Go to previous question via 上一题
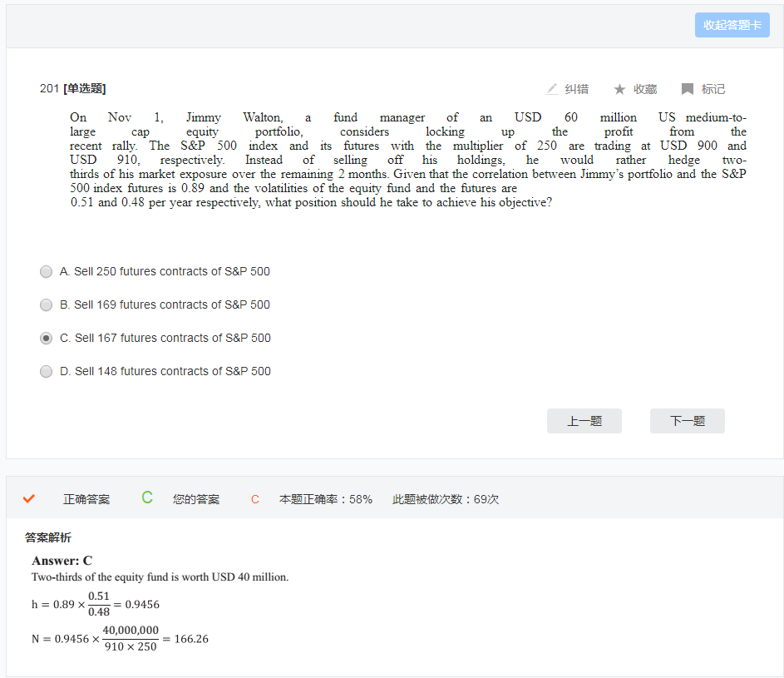This screenshot has width=784, height=678. [584, 421]
